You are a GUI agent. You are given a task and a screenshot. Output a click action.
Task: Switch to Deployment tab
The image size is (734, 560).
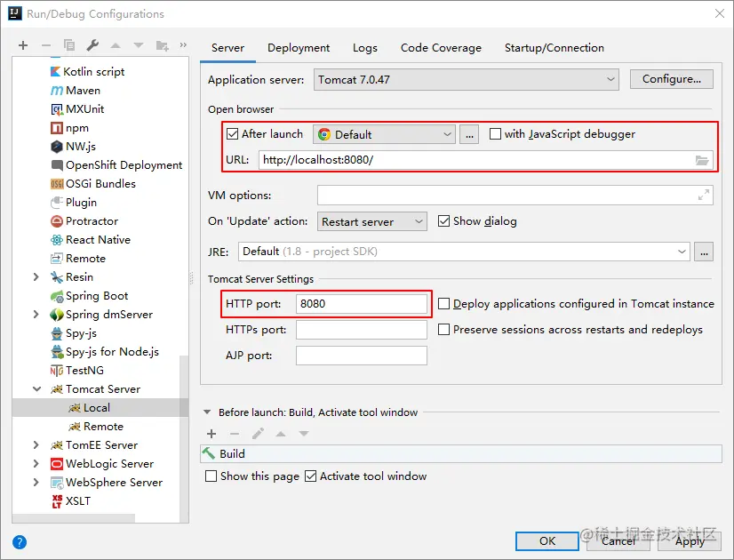click(x=299, y=48)
